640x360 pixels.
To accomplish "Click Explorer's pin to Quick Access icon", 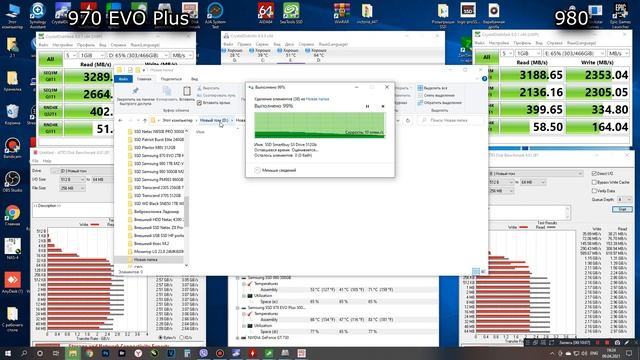I will (136, 91).
